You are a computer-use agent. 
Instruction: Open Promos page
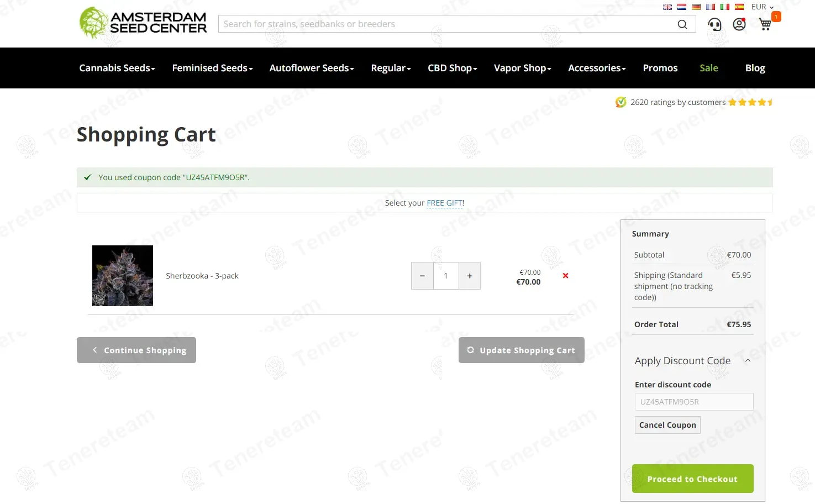pos(660,68)
